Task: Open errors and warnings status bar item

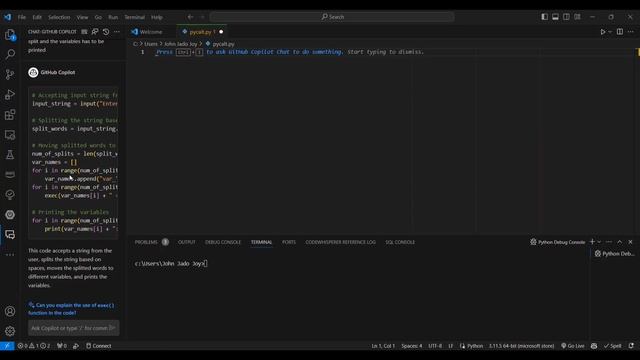Action: [33, 346]
